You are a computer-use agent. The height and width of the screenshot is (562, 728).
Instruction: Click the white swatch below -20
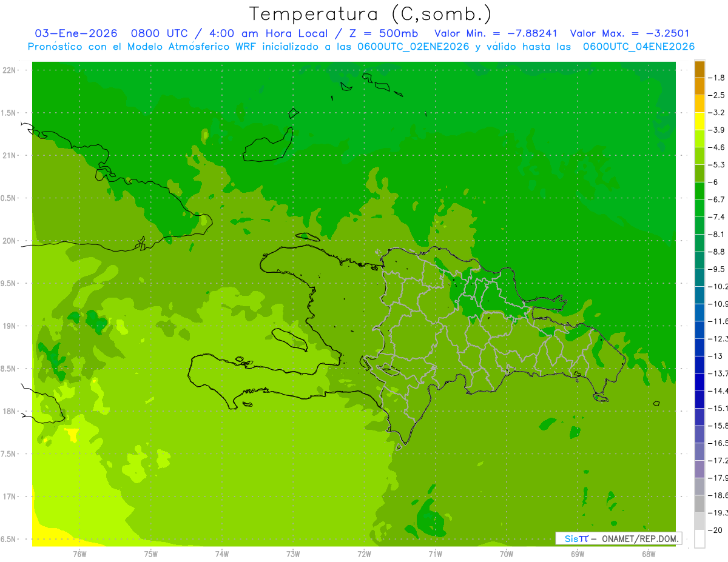(699, 539)
